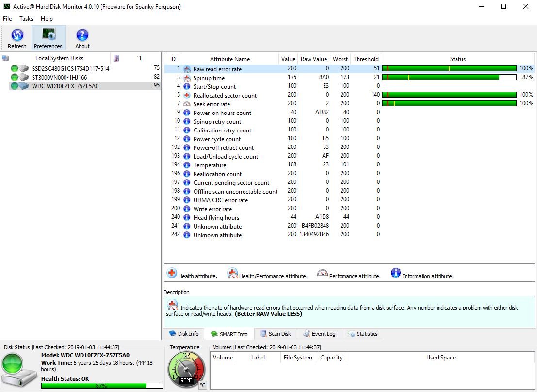Click the Raw read error rate icon

[x=187, y=69]
